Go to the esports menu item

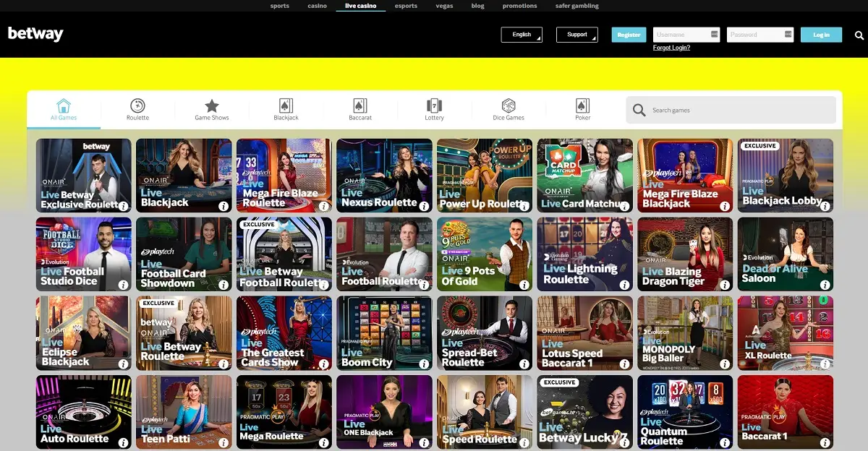tap(406, 6)
